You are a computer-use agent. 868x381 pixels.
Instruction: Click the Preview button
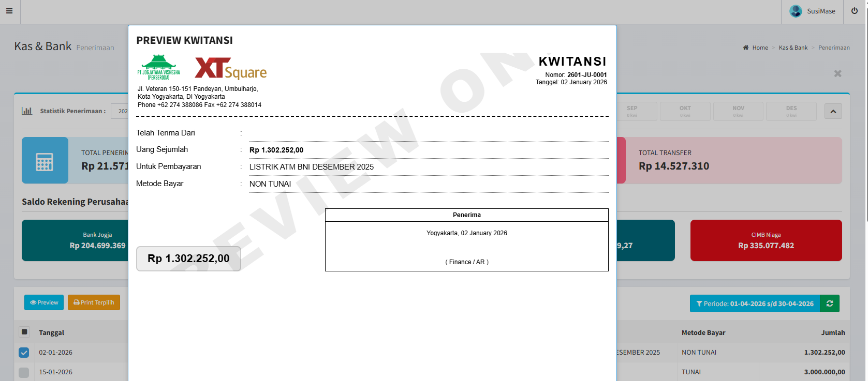pyautogui.click(x=44, y=302)
